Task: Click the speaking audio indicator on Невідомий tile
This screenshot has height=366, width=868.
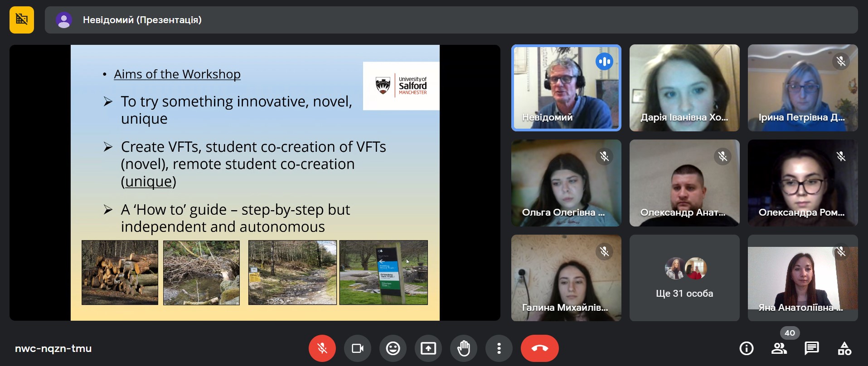Action: point(604,61)
